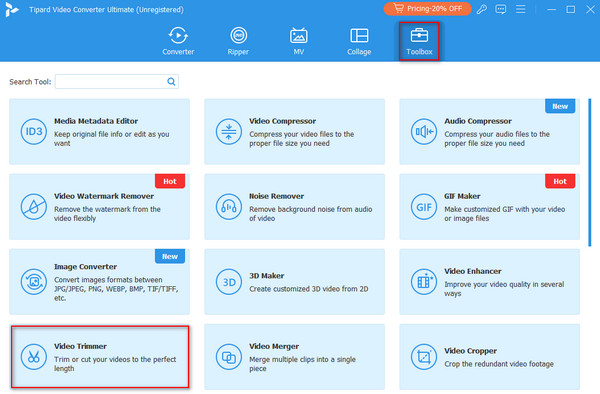Click the register key icon
The image size is (600, 394).
[x=481, y=9]
